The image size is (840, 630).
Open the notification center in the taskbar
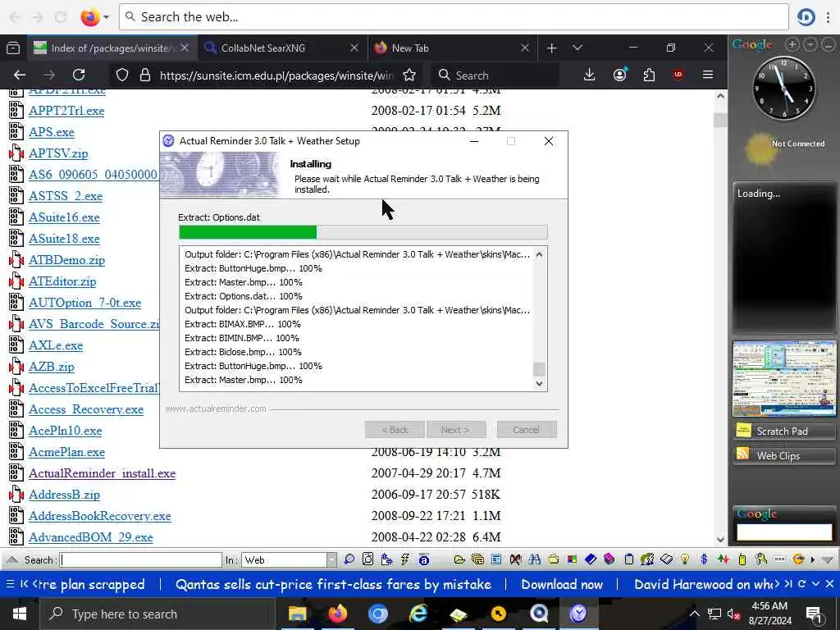click(814, 614)
